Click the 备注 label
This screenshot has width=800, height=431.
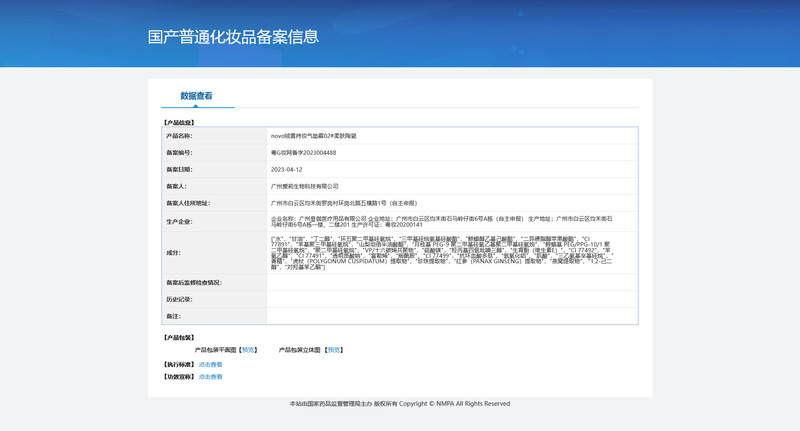pos(173,316)
